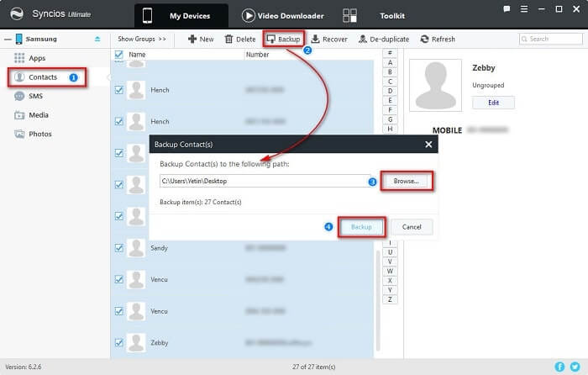The height and width of the screenshot is (375, 588).
Task: Click the Search contacts field
Action: point(551,39)
